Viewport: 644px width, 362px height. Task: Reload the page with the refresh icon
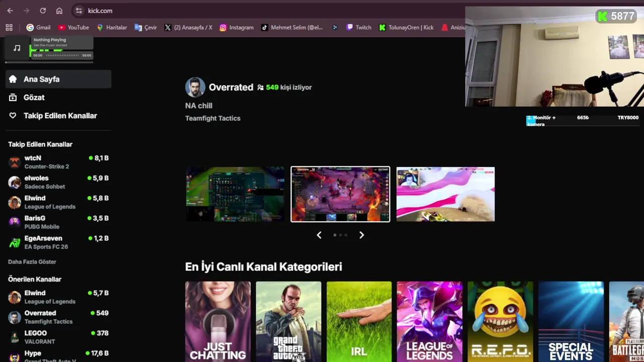[x=43, y=11]
